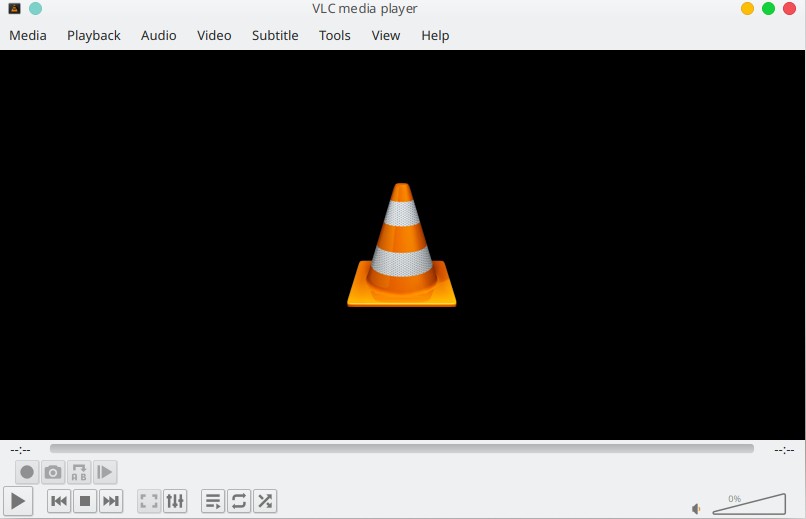Start playback with the Play button
This screenshot has width=806, height=519.
[x=17, y=501]
